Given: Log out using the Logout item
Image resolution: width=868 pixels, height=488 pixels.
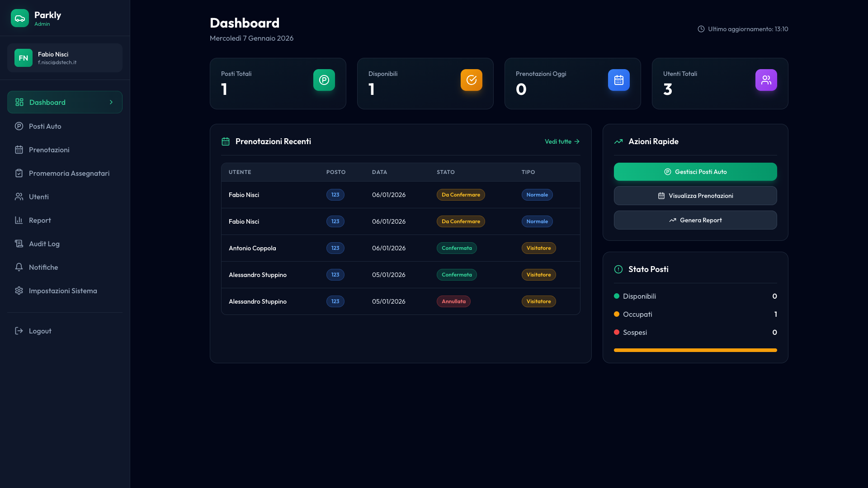Looking at the screenshot, I should tap(40, 331).
